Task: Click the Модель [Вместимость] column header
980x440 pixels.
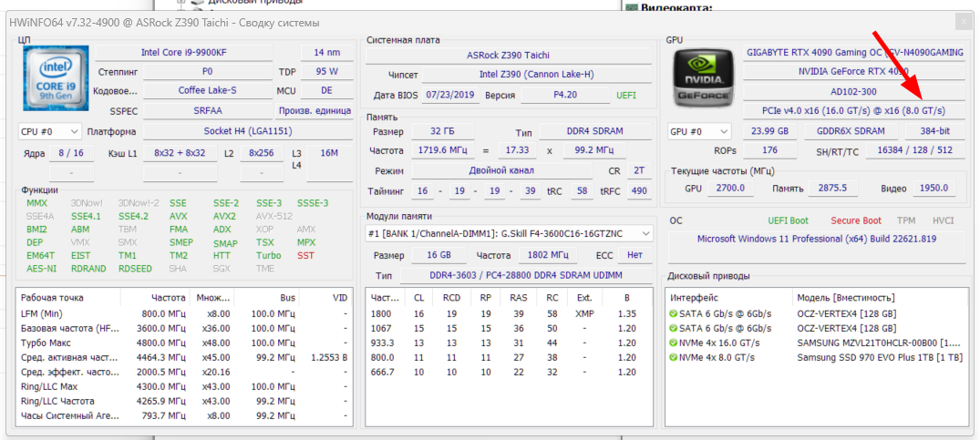Action: point(882,298)
